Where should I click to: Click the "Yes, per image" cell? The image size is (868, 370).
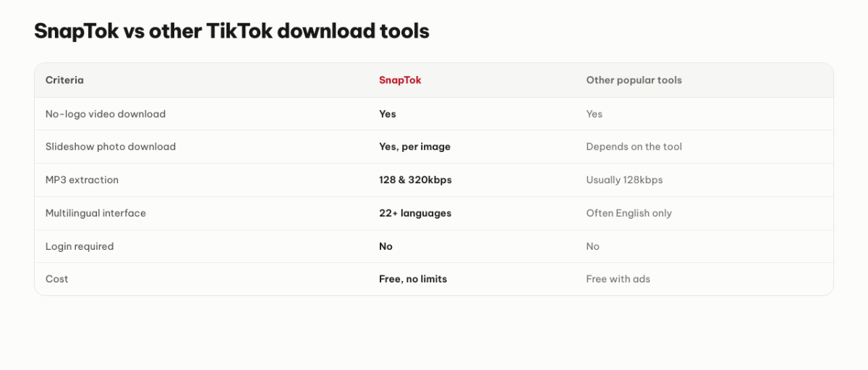pos(414,147)
